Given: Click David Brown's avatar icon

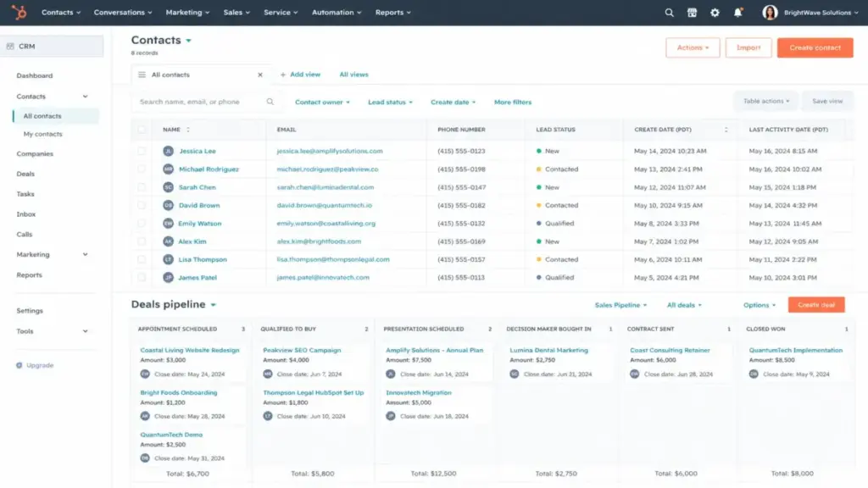Looking at the screenshot, I should click(x=169, y=205).
